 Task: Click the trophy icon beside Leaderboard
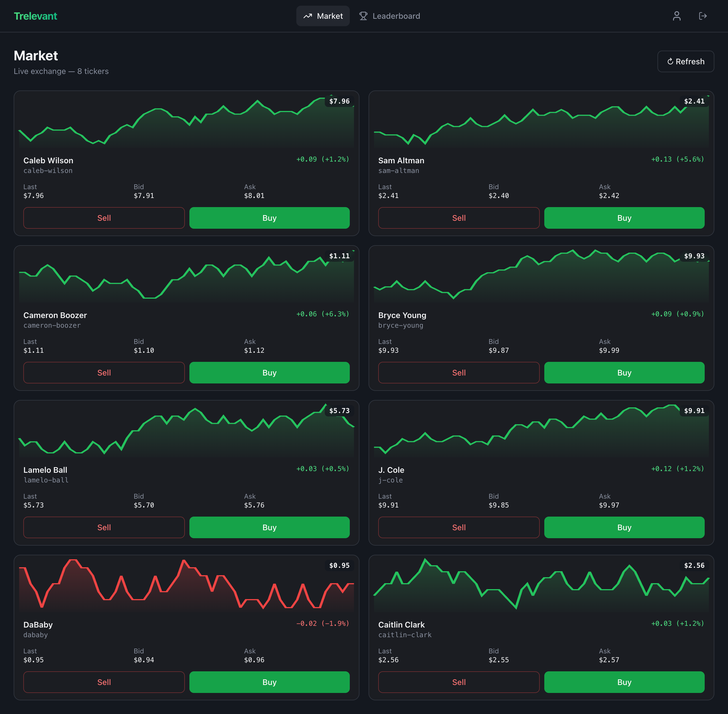363,16
